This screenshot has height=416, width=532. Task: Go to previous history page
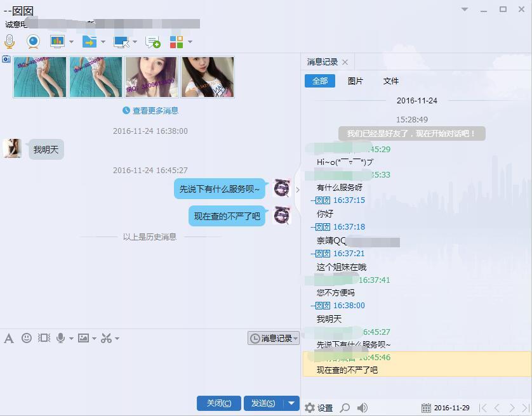coord(497,408)
